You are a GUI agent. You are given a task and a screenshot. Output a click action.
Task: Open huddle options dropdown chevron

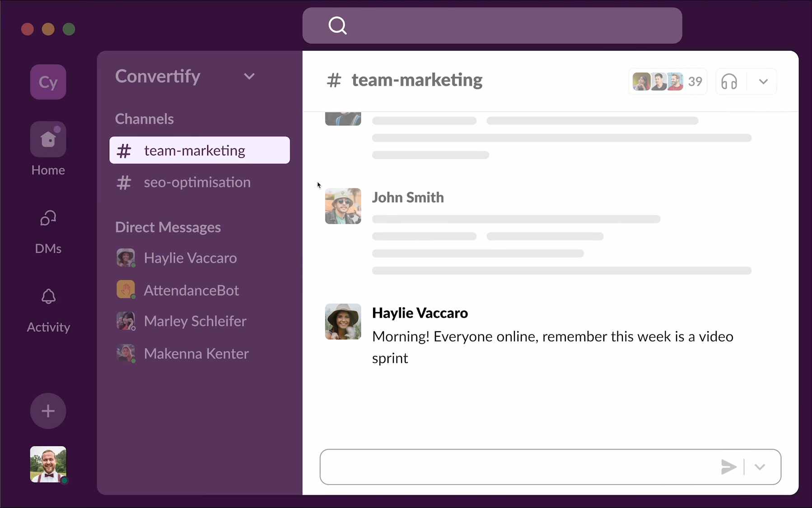(x=763, y=82)
